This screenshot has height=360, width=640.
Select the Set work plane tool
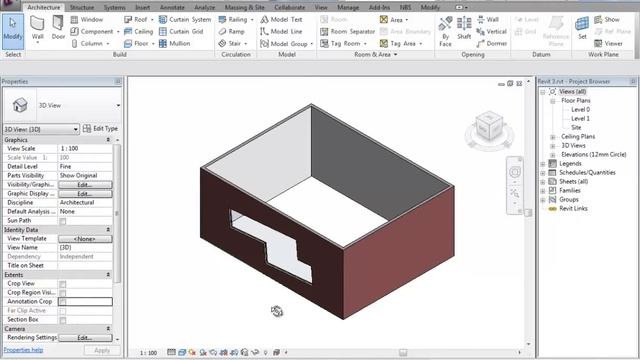582,28
